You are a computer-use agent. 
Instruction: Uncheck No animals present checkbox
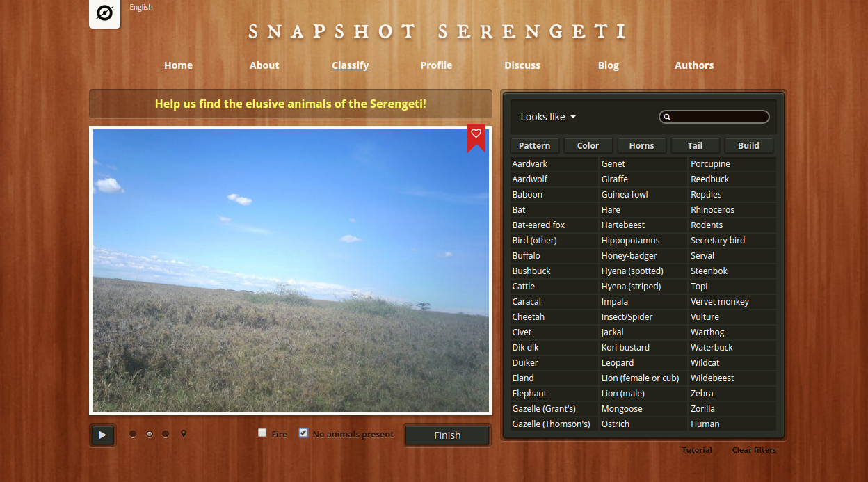303,433
